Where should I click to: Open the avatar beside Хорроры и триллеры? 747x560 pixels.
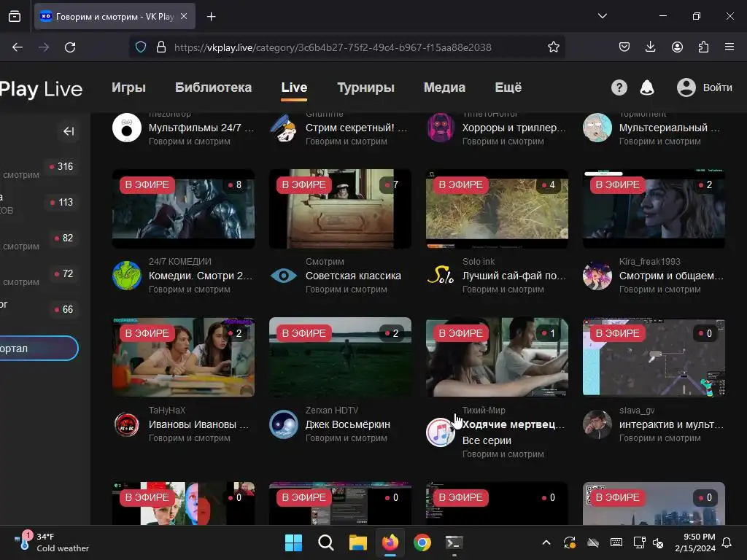440,128
